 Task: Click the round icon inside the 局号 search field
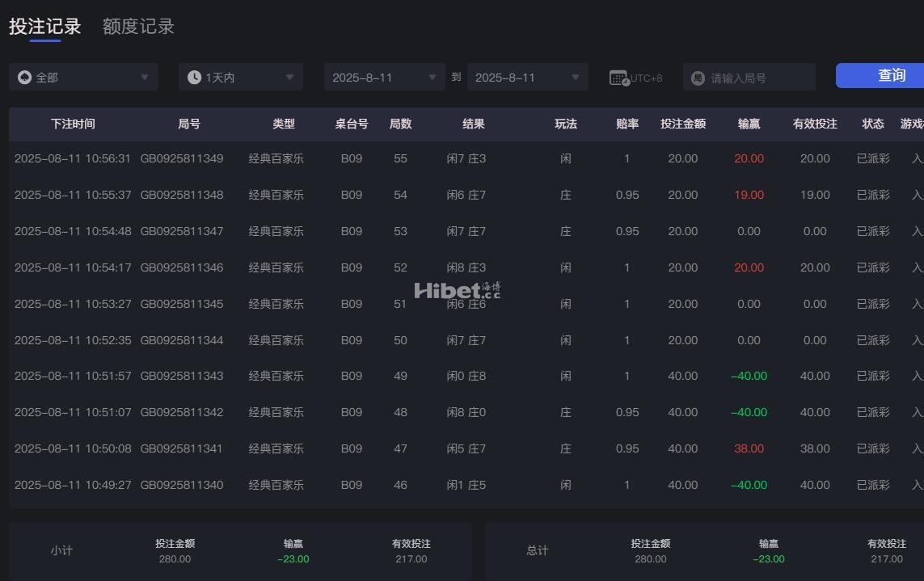698,78
